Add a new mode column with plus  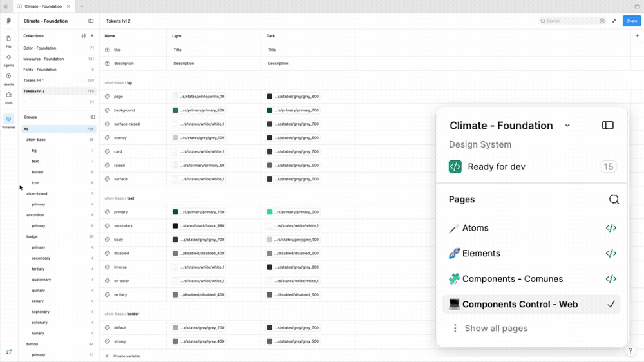(x=637, y=36)
